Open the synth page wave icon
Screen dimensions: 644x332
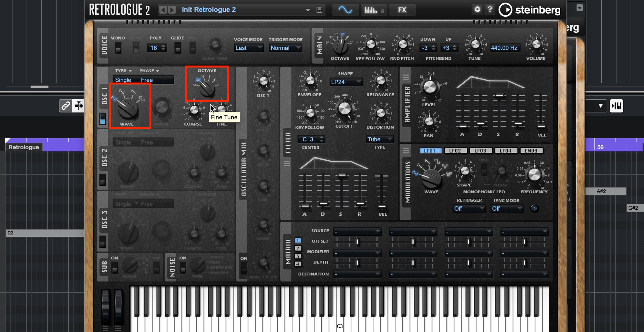tap(345, 10)
